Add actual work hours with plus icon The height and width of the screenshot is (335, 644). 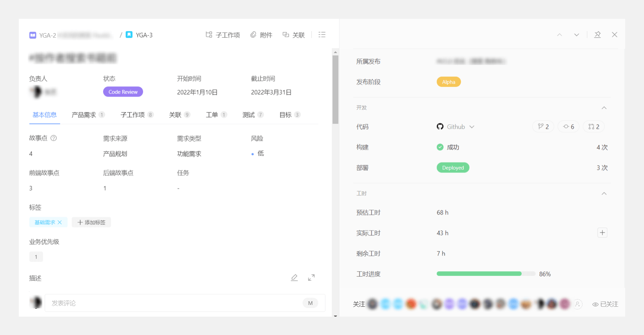point(602,233)
